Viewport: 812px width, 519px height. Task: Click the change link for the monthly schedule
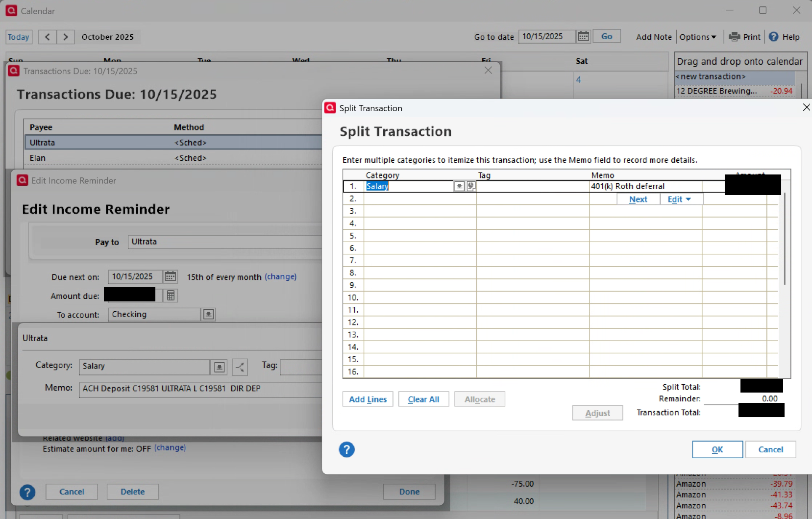280,277
